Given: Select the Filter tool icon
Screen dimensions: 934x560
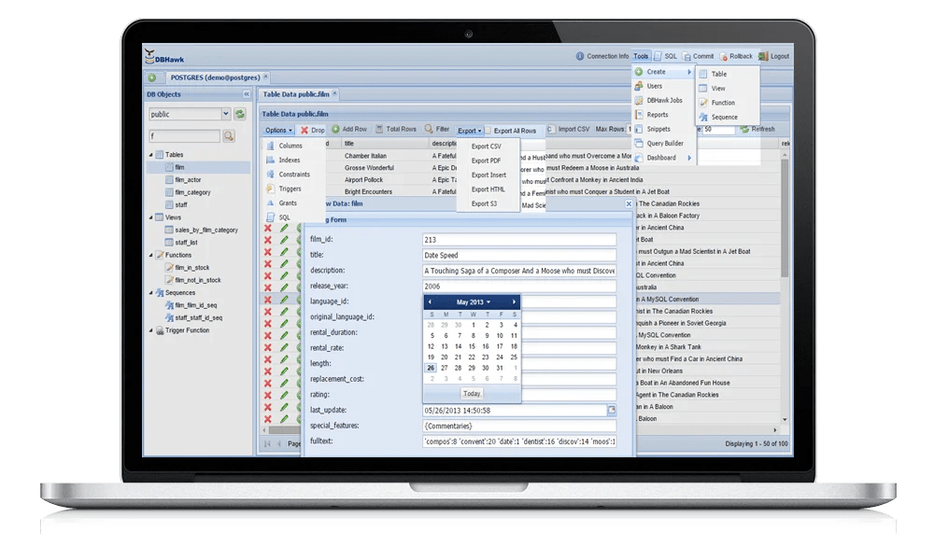Looking at the screenshot, I should (x=428, y=131).
